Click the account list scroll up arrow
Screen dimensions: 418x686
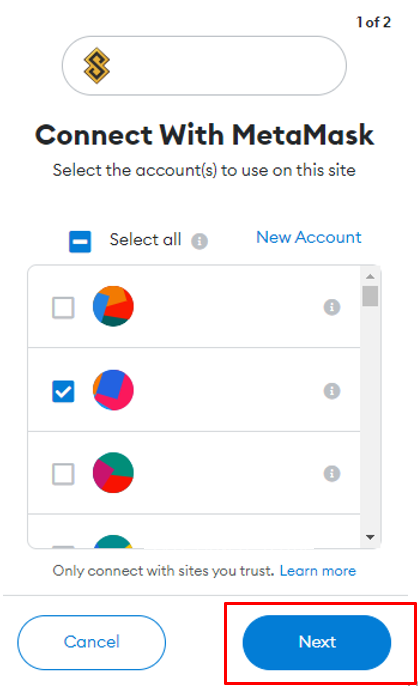pyautogui.click(x=370, y=276)
